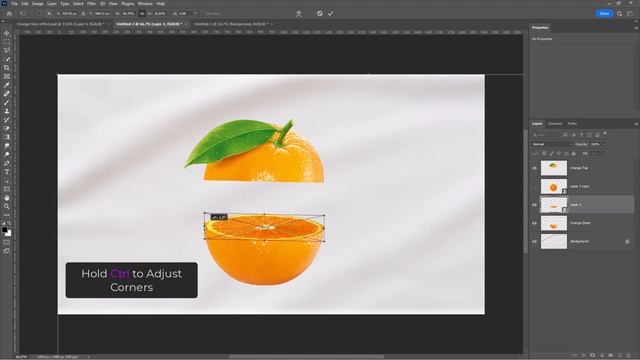This screenshot has width=640, height=360.
Task: Open the Layers panel flyout menu
Action: click(636, 124)
